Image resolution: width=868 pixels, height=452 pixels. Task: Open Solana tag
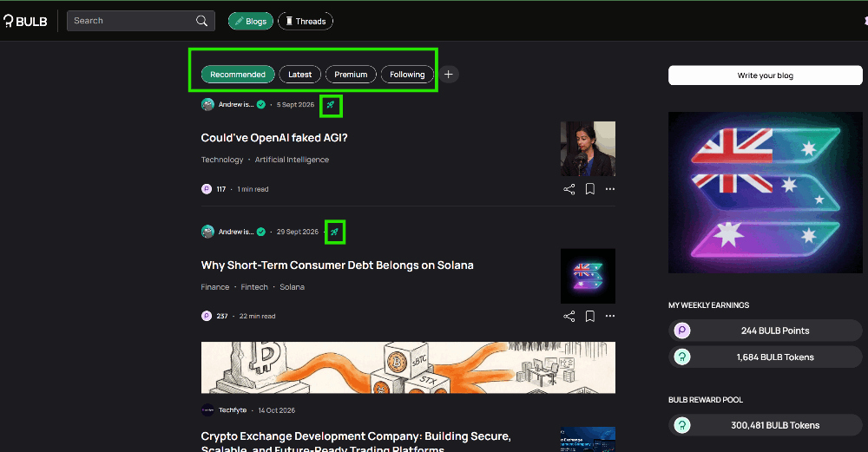[292, 286]
